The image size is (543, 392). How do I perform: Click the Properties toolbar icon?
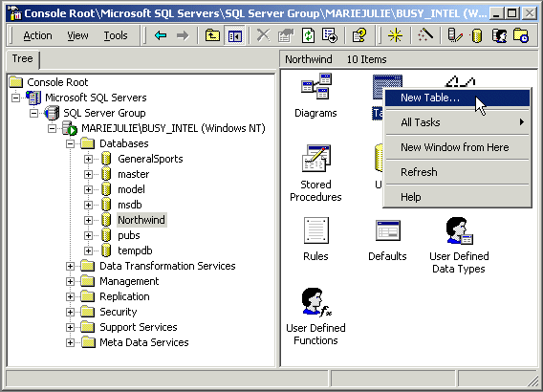[x=285, y=35]
